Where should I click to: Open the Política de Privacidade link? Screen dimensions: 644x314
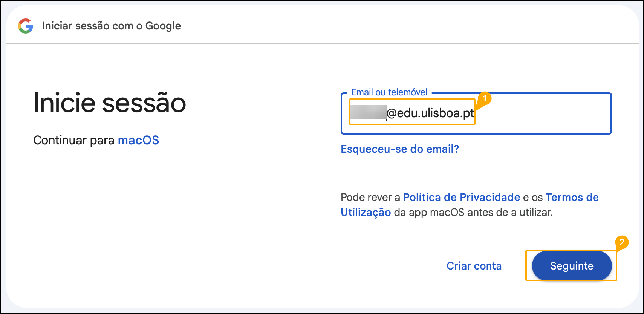coord(462,197)
